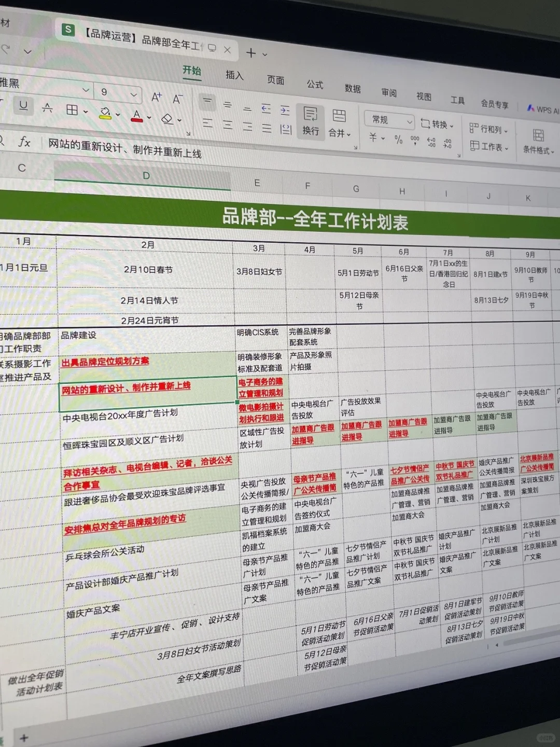Click the increase decimal places icon

click(431, 142)
